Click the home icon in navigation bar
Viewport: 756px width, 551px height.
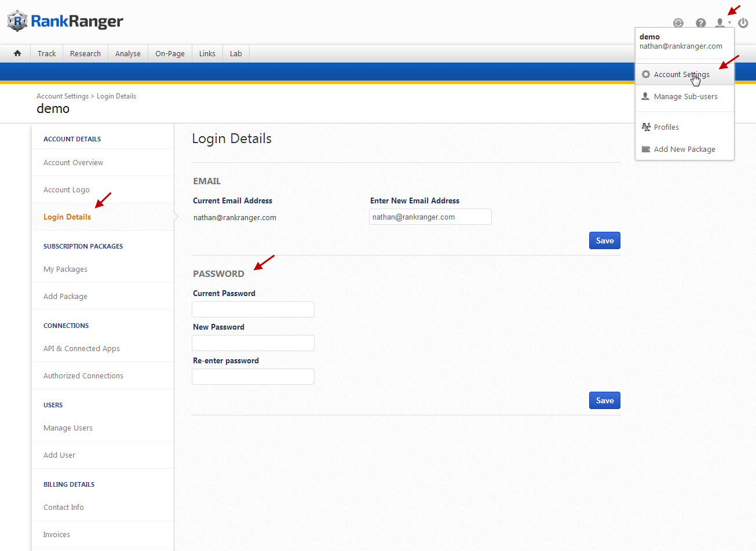point(17,53)
